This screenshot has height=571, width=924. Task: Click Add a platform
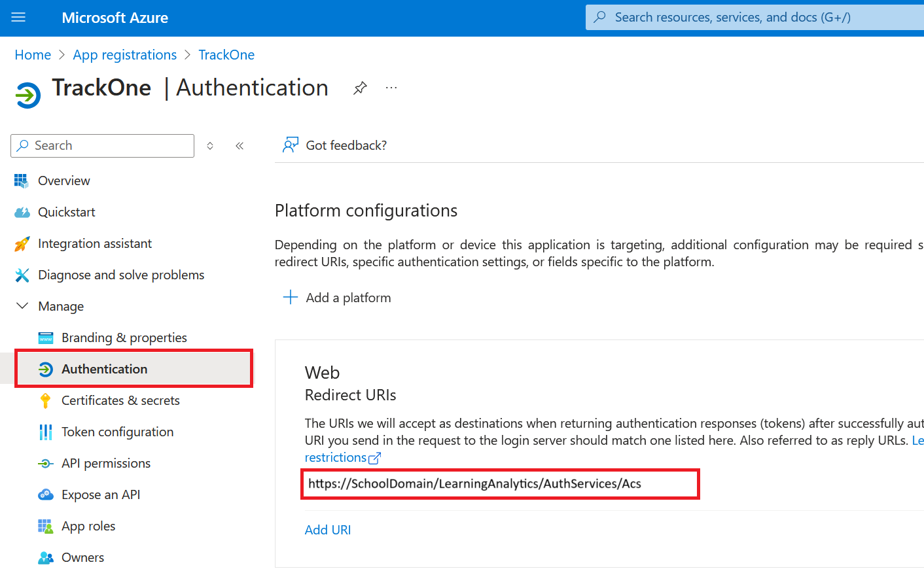348,298
